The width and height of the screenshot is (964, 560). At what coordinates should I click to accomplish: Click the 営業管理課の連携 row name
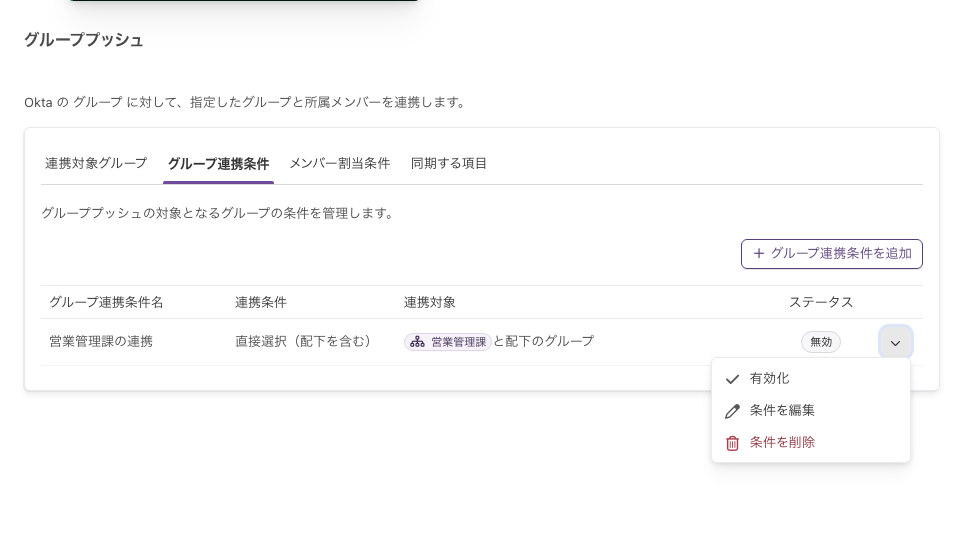pyautogui.click(x=101, y=341)
